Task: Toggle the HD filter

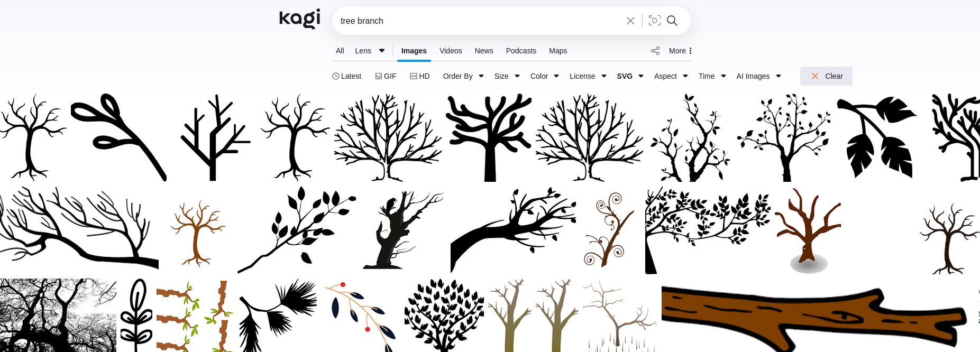Action: (x=420, y=76)
